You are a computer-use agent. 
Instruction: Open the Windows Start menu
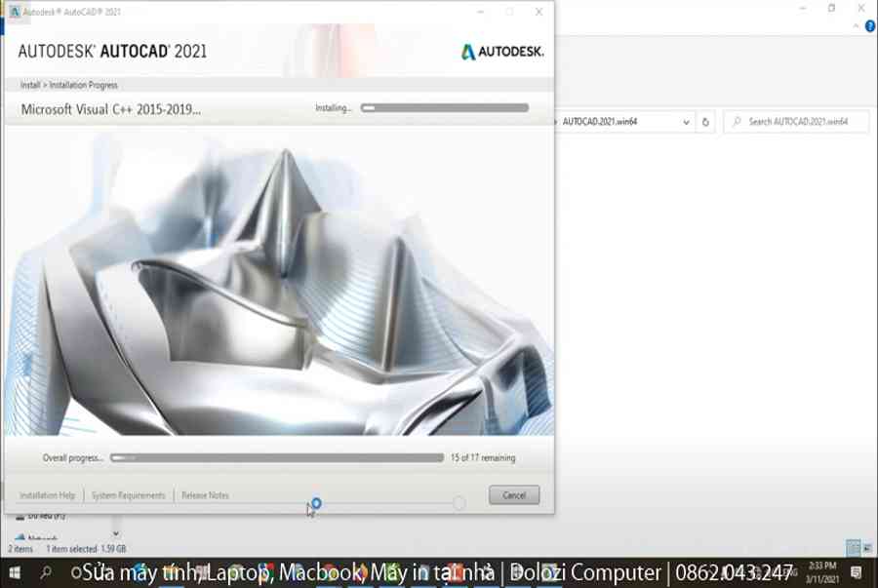(15, 572)
